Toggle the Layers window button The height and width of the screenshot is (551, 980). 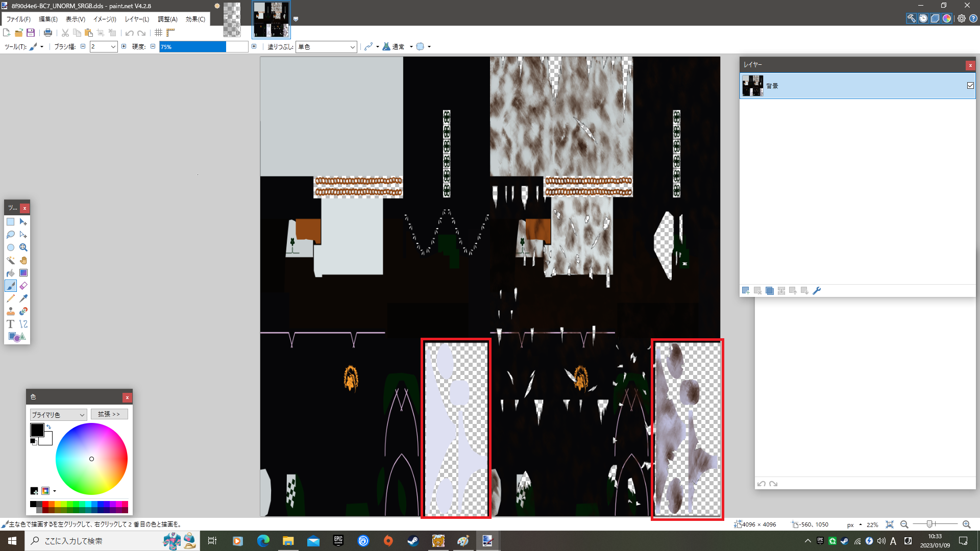[935, 18]
